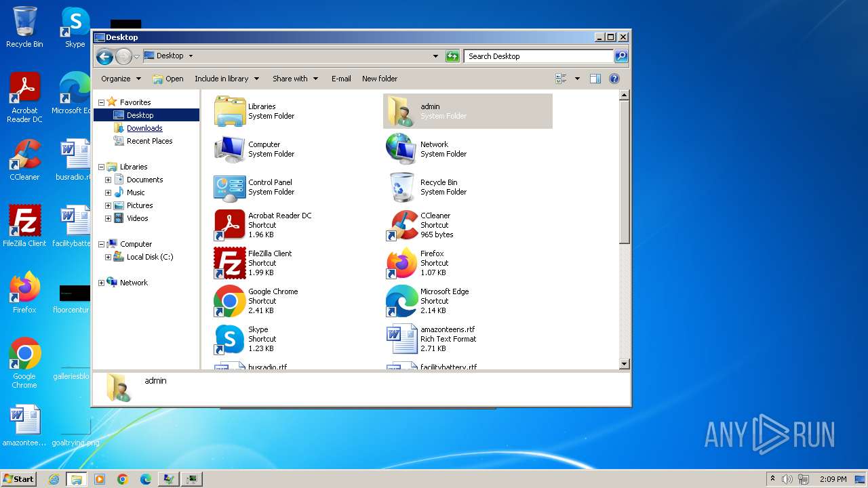Open the Share with dropdown
This screenshot has height=488, width=868.
click(x=295, y=79)
